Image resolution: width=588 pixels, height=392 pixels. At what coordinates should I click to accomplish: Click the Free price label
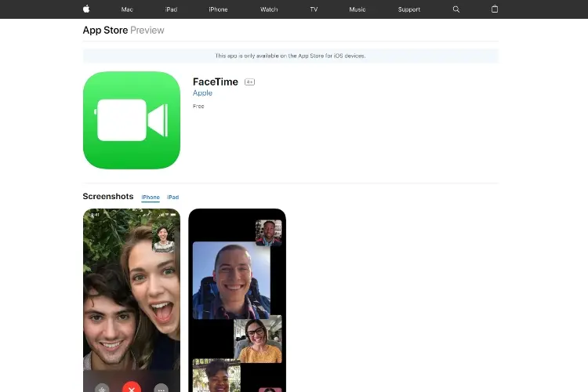pos(198,106)
